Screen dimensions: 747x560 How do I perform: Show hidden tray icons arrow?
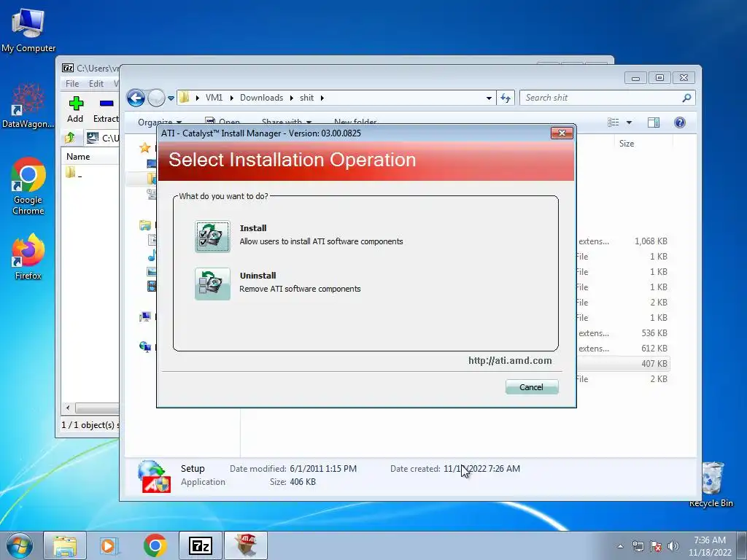coord(620,546)
